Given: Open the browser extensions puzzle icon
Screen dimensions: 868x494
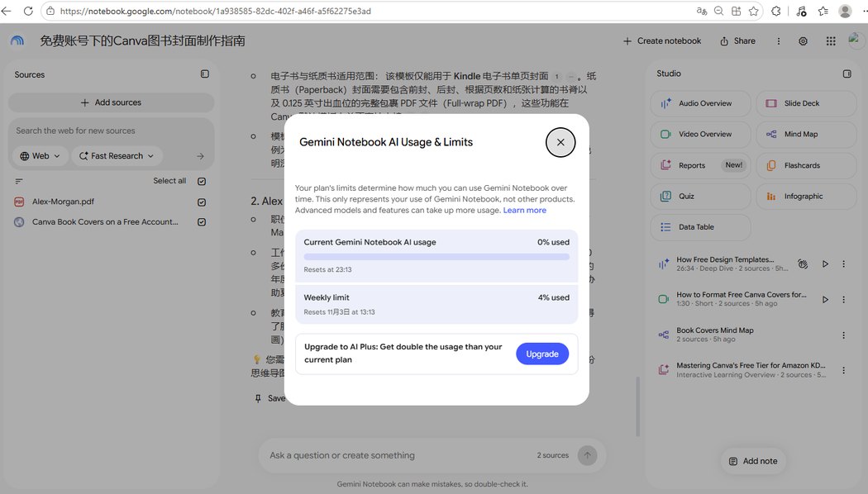Looking at the screenshot, I should [x=776, y=11].
